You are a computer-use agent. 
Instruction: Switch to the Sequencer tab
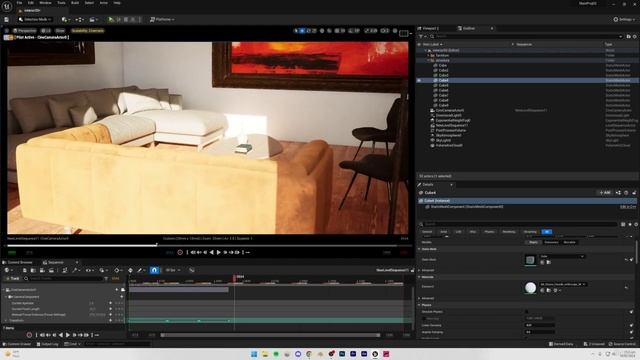pyautogui.click(x=56, y=262)
